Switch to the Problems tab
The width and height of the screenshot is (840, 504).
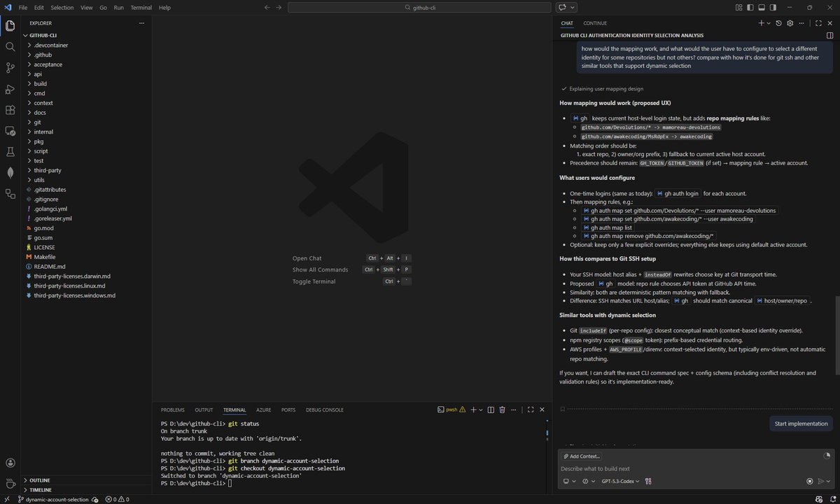173,409
